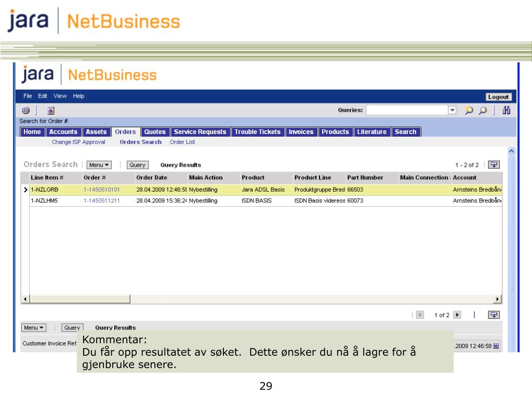
Task: Click the Order List link
Action: (182, 142)
